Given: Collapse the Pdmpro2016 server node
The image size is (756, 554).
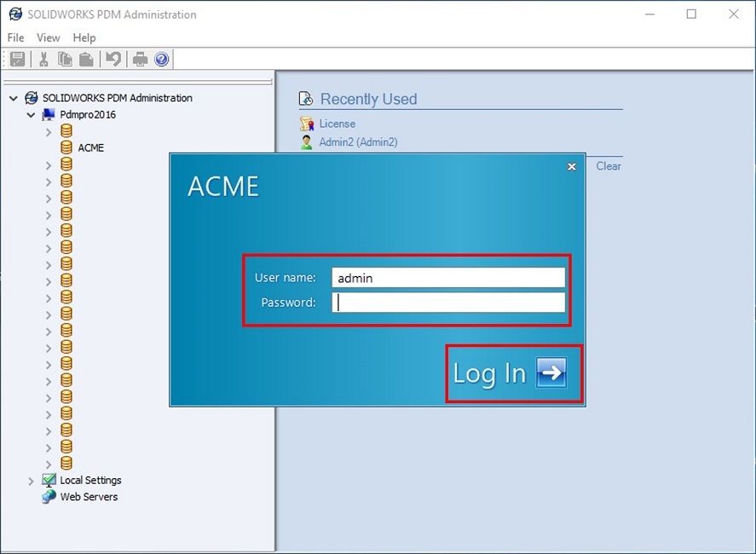Looking at the screenshot, I should 32,114.
